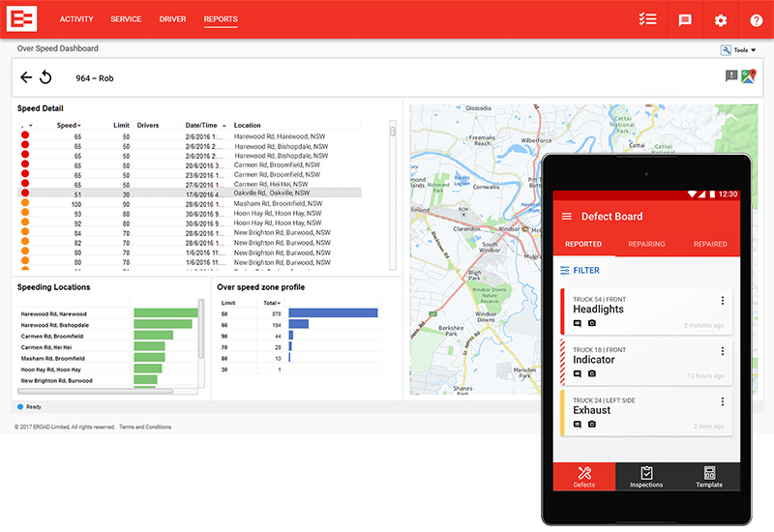Open the checklist tasks icon
This screenshot has height=532, width=774.
[x=648, y=19]
